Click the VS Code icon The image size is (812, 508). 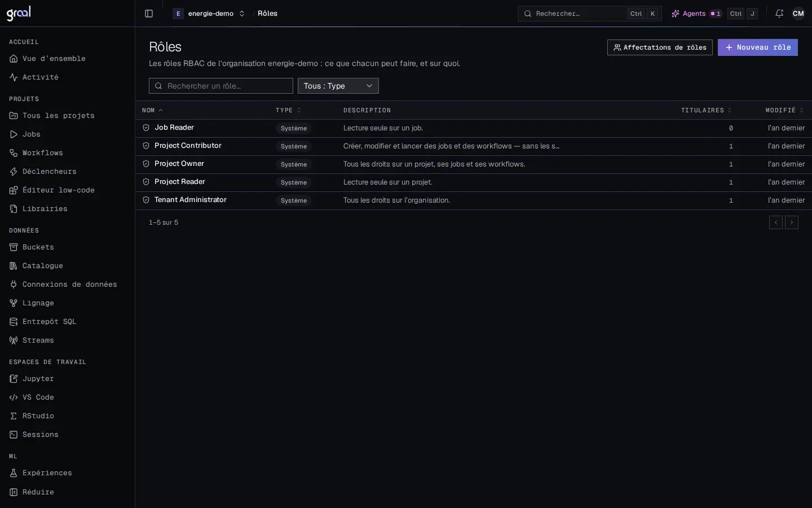click(14, 397)
